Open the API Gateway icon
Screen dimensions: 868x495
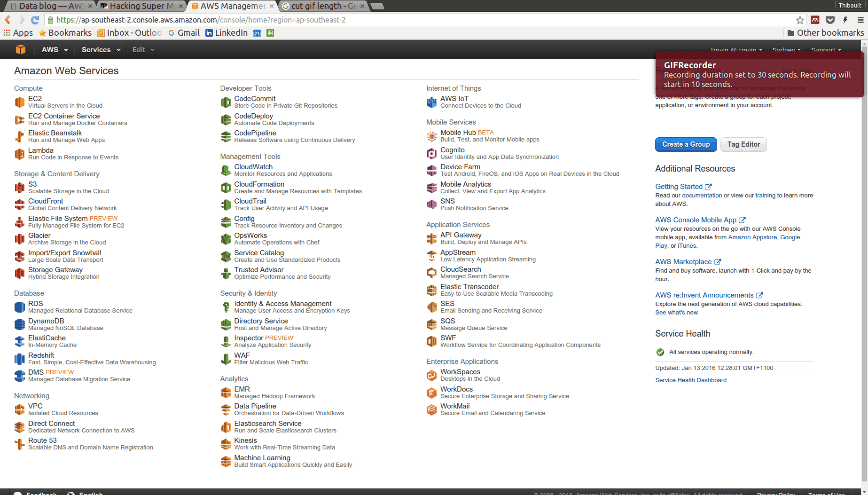pyautogui.click(x=432, y=238)
